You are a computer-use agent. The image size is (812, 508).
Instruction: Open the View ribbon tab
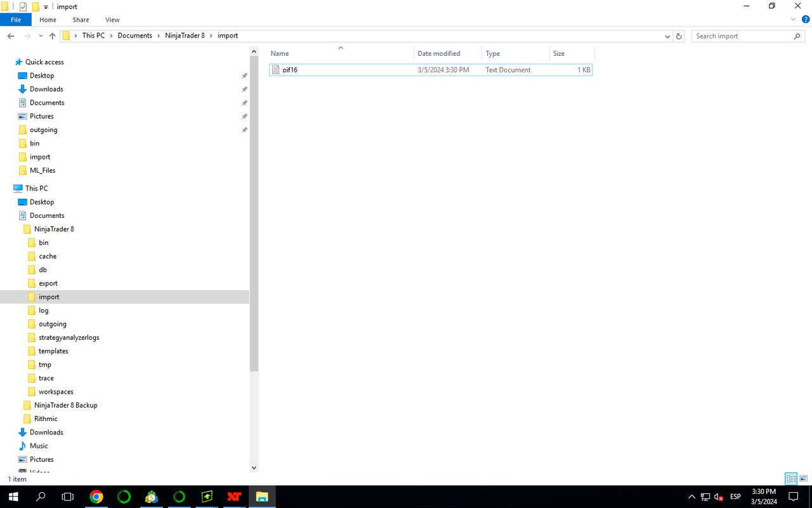(x=113, y=20)
